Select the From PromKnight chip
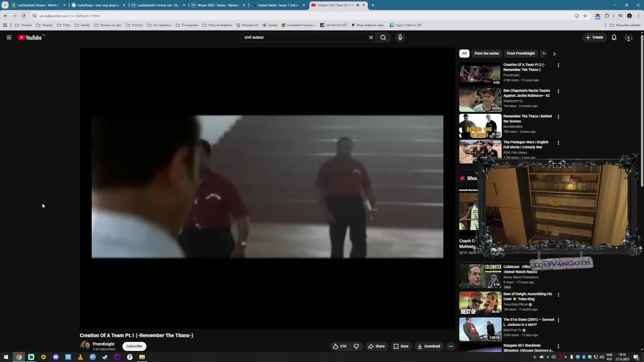 coord(521,53)
